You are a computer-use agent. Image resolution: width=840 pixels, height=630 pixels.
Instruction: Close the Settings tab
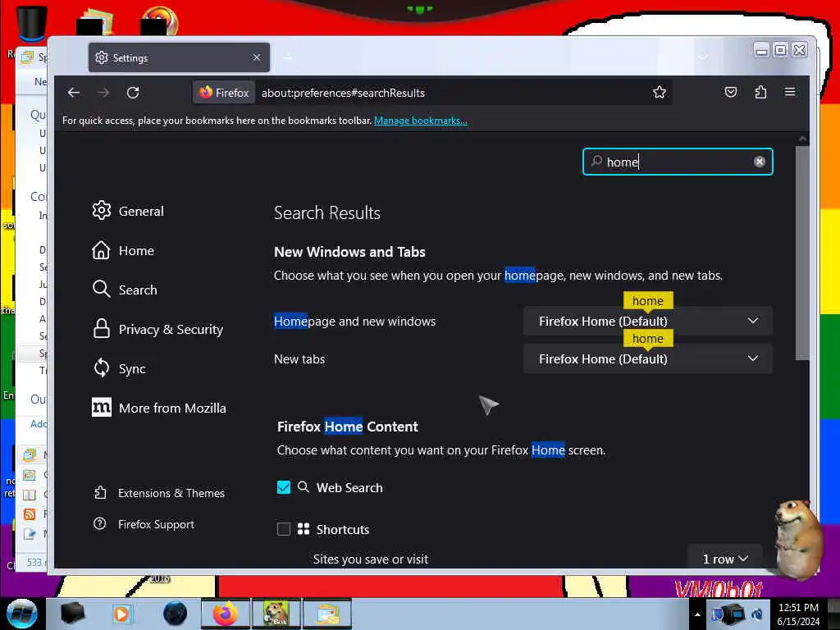pos(257,57)
